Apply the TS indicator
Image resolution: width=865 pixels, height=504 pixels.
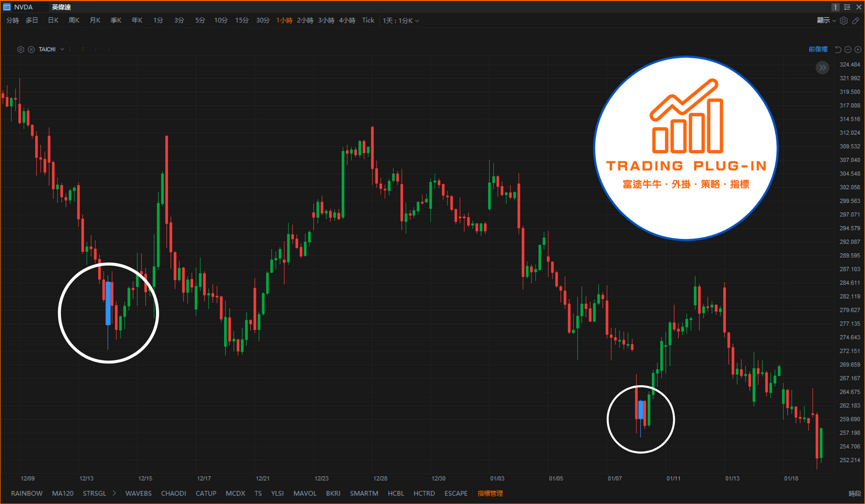click(258, 493)
